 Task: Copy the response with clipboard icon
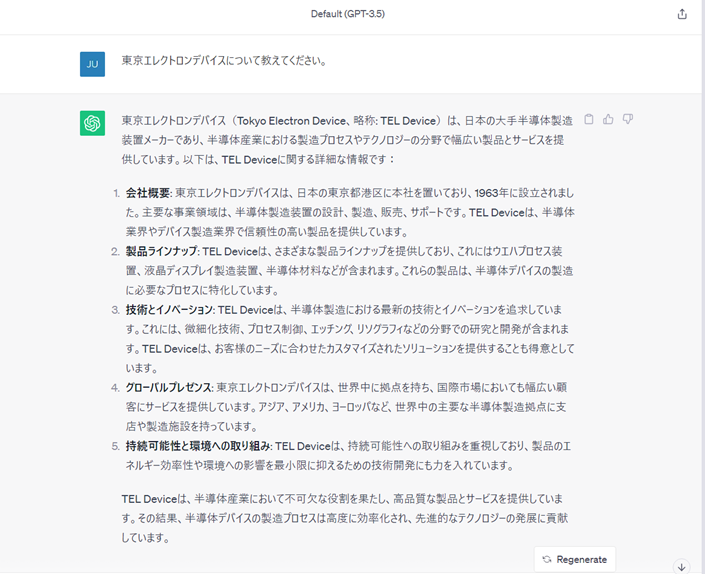tap(589, 119)
